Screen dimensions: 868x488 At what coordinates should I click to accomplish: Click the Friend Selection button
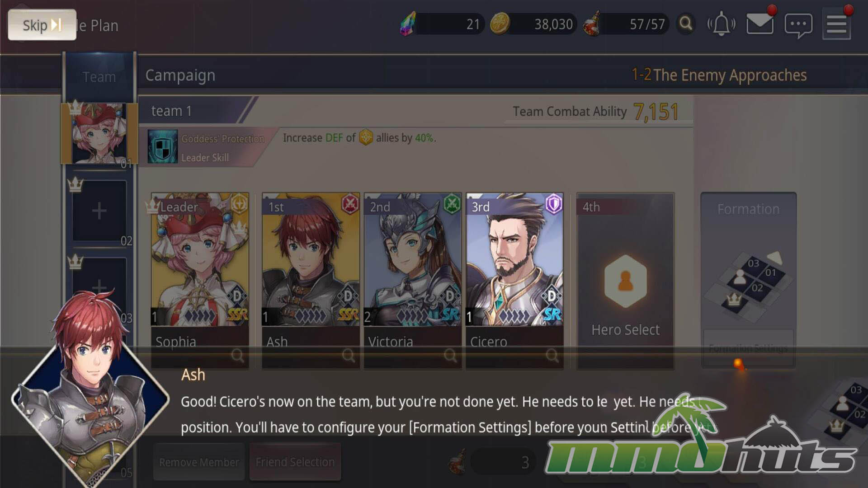point(295,462)
